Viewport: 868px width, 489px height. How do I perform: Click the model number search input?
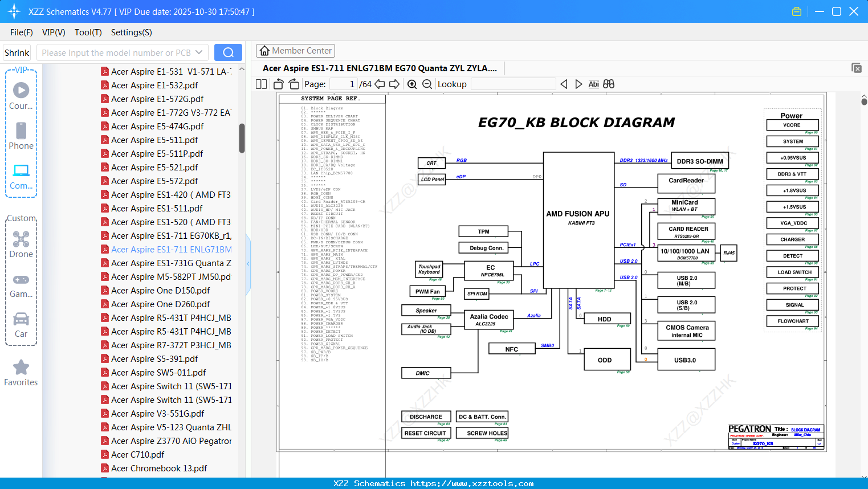coord(116,52)
